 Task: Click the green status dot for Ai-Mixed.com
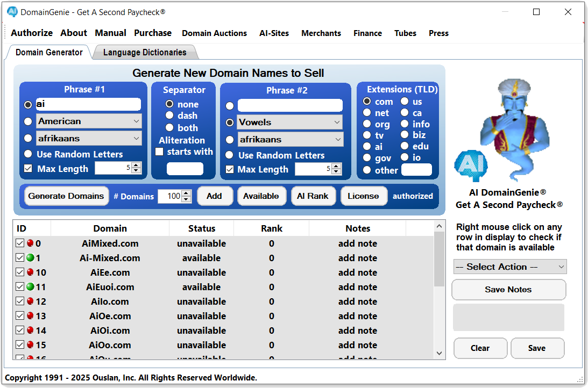coord(30,257)
